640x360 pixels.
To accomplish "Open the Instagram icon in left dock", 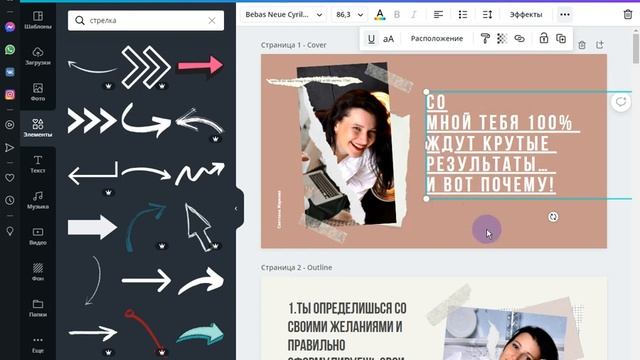I will coord(10,95).
